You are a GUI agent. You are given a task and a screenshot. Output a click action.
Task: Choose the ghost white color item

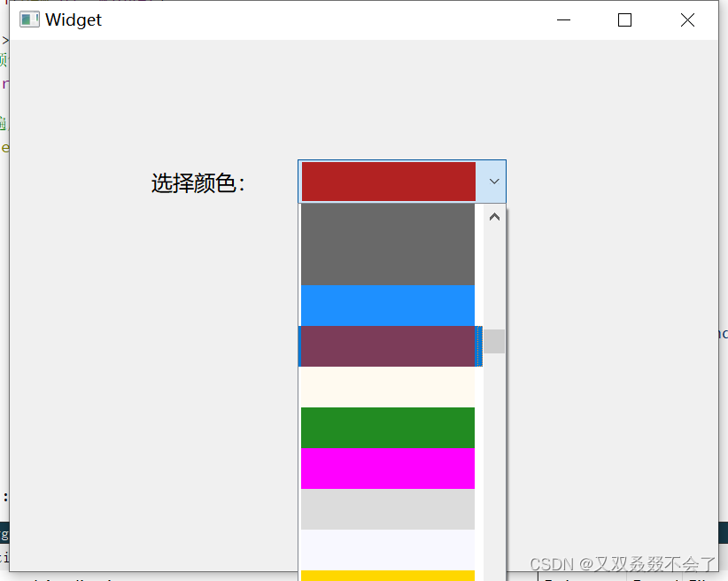pos(388,550)
